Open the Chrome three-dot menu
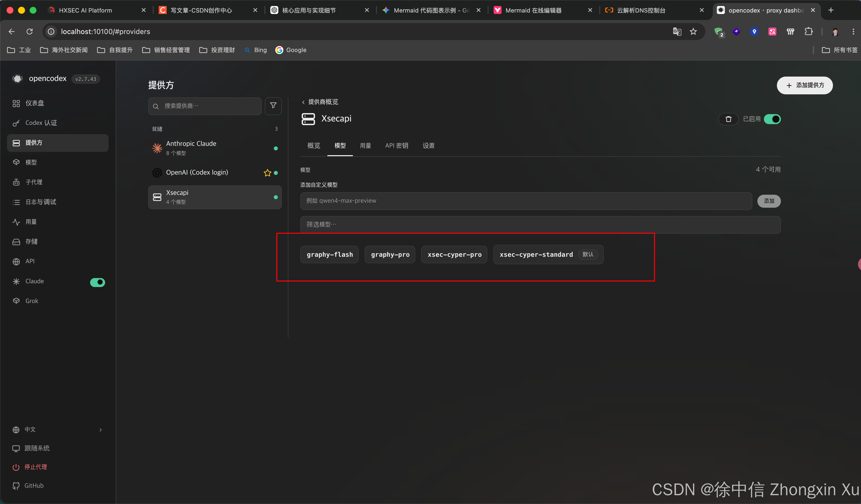This screenshot has height=504, width=861. [x=853, y=32]
